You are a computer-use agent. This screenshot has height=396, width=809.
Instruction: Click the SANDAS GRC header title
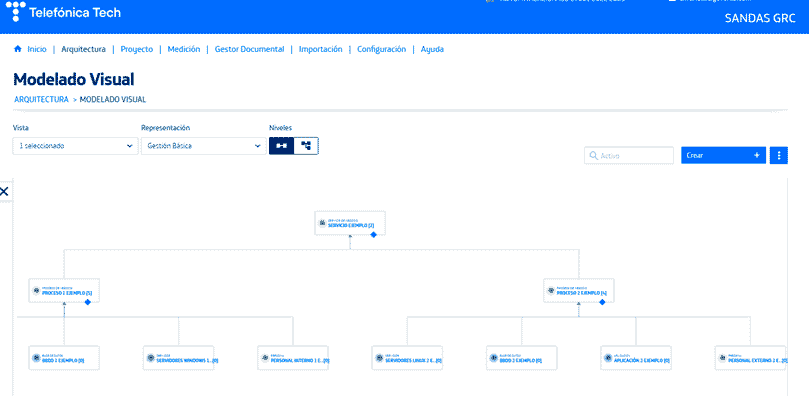760,18
